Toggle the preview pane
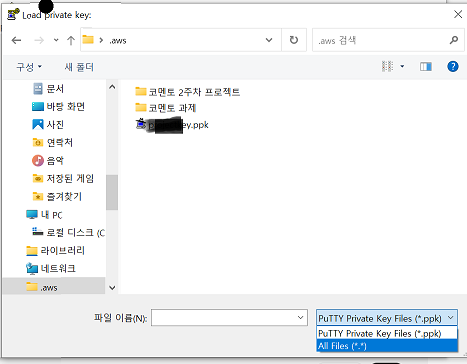 (x=426, y=67)
